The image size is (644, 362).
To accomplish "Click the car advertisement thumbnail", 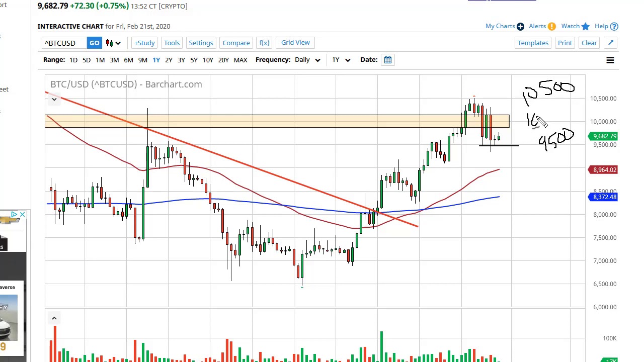I will point(9,318).
